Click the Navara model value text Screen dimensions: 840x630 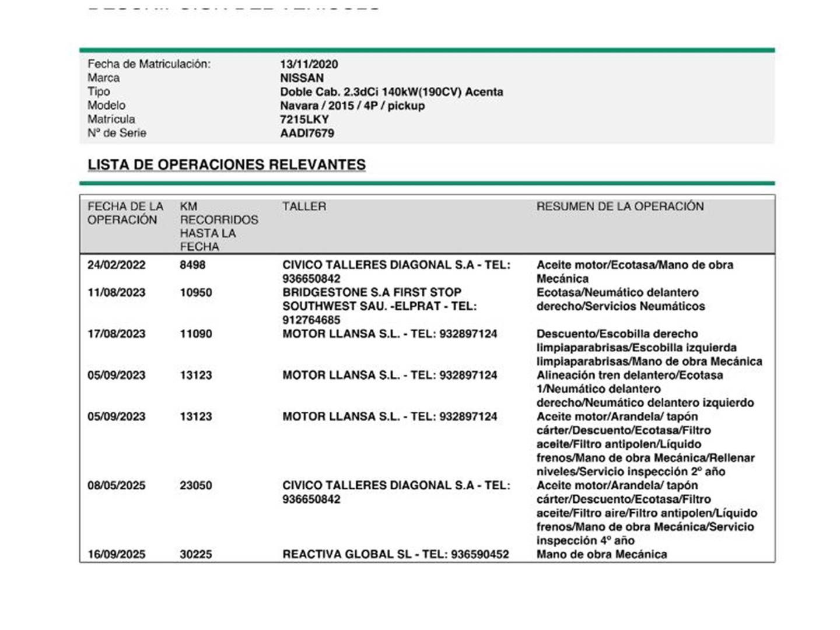352,106
